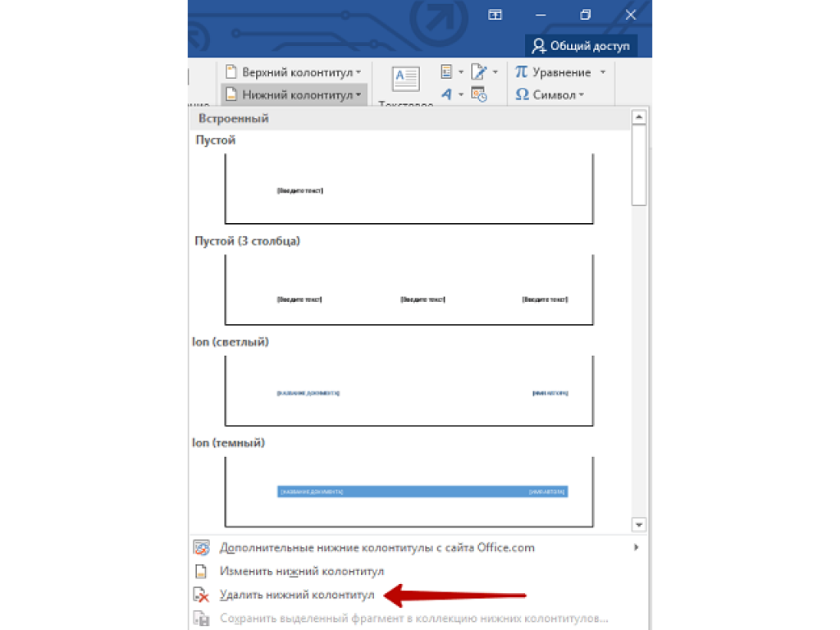Expand the Уравнение dropdown arrow
This screenshot has height=630, width=840.
pos(603,72)
